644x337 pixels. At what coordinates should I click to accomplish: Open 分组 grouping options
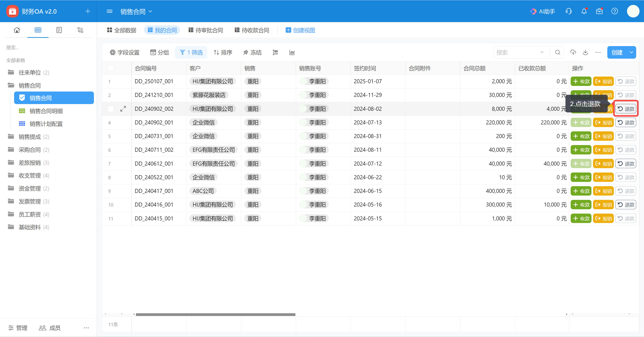coord(159,52)
